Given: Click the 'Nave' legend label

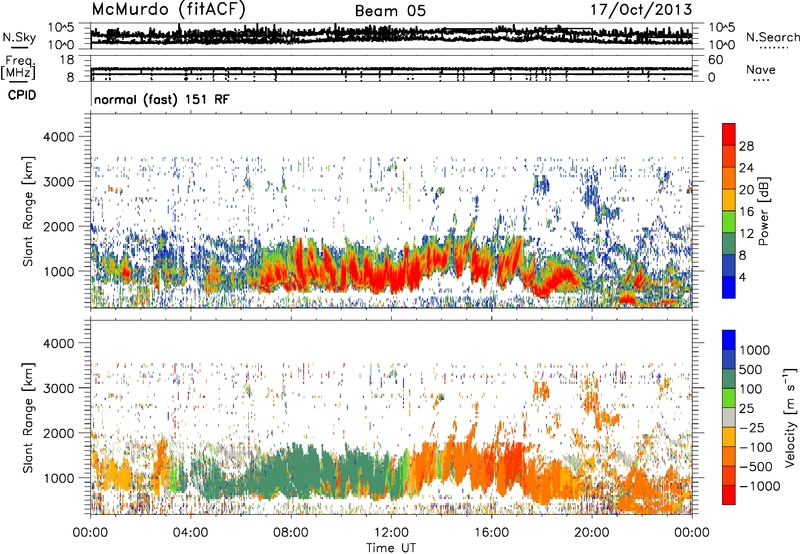Looking at the screenshot, I should 761,69.
